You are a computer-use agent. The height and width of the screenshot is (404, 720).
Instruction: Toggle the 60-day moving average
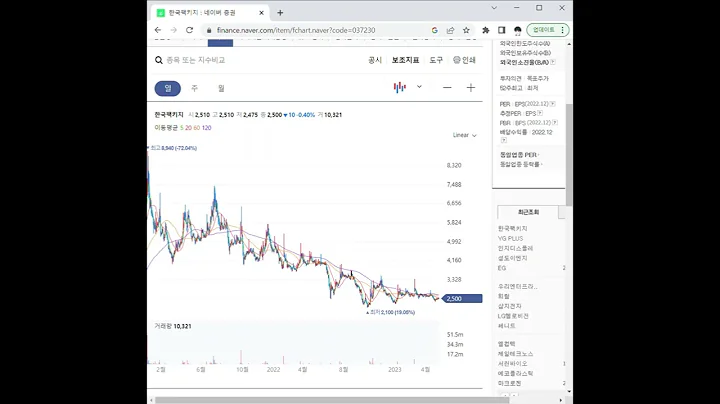(197, 128)
